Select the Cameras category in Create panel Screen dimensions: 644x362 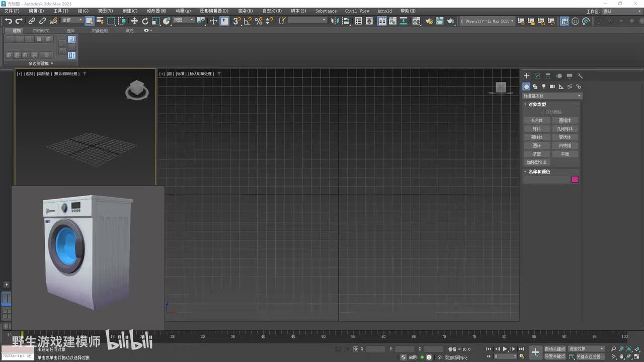click(x=552, y=86)
